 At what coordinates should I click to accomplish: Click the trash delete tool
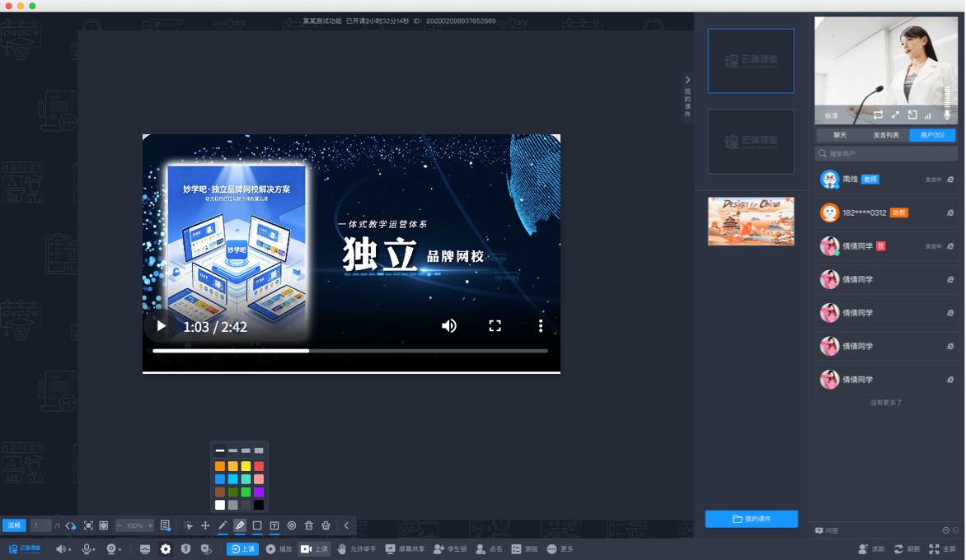point(308,525)
